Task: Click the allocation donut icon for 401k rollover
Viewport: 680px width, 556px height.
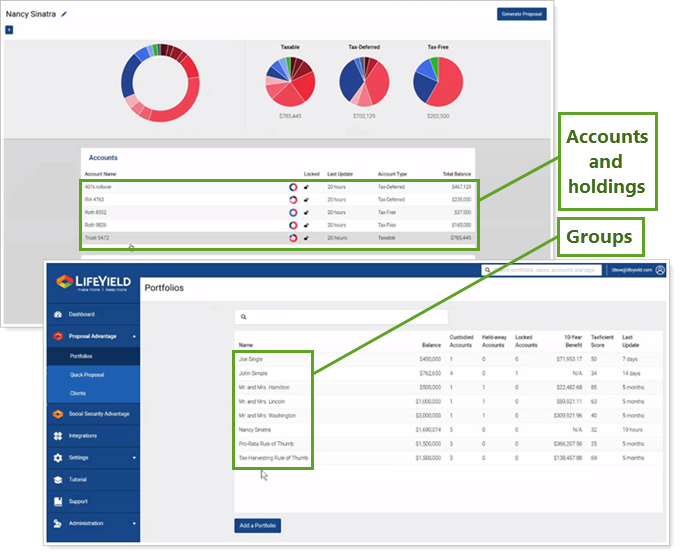Action: [x=291, y=186]
